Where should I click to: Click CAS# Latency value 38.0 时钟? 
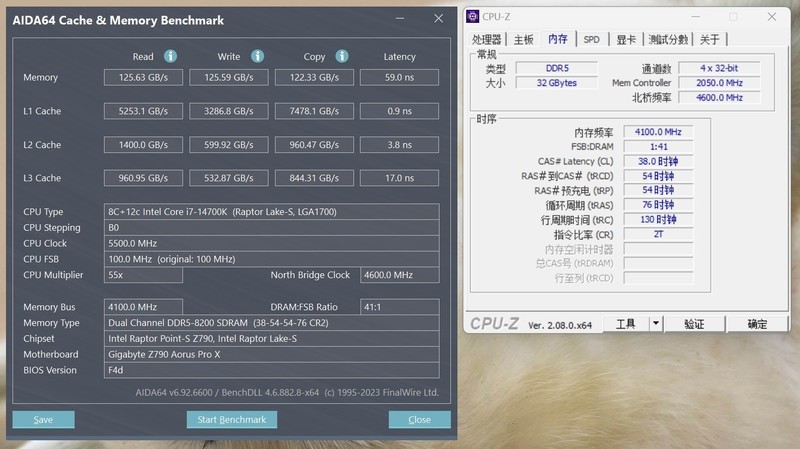658,161
